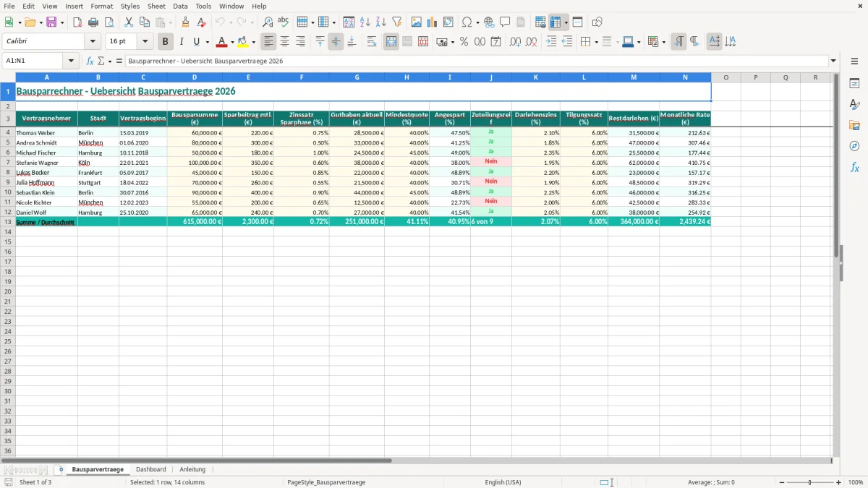868x488 pixels.
Task: Click the Add Decimal Place icon
Action: [x=515, y=42]
